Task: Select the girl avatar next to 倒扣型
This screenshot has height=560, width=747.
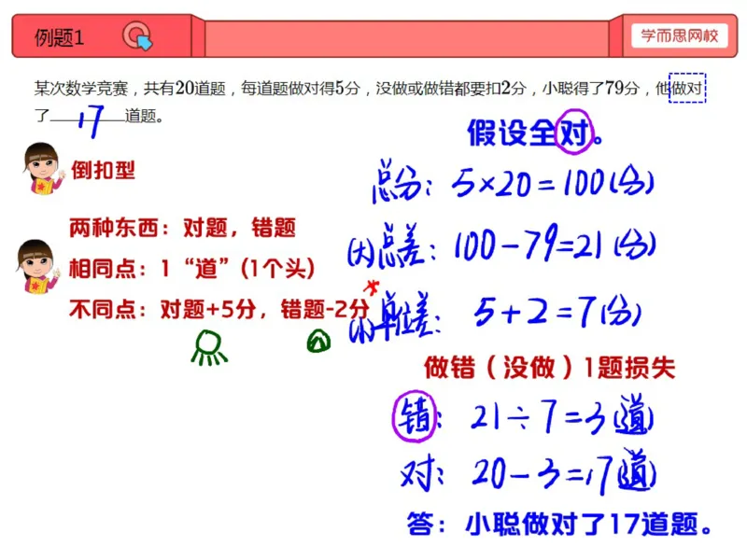Action: click(43, 169)
